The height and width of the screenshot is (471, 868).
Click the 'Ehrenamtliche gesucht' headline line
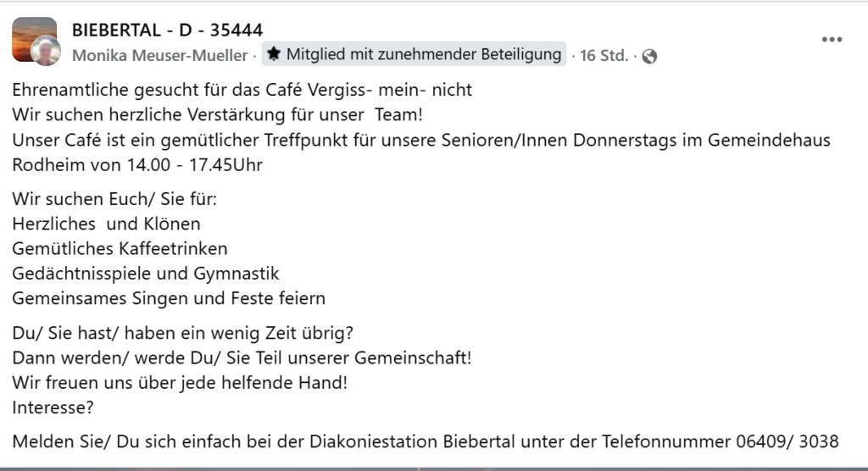click(x=242, y=89)
